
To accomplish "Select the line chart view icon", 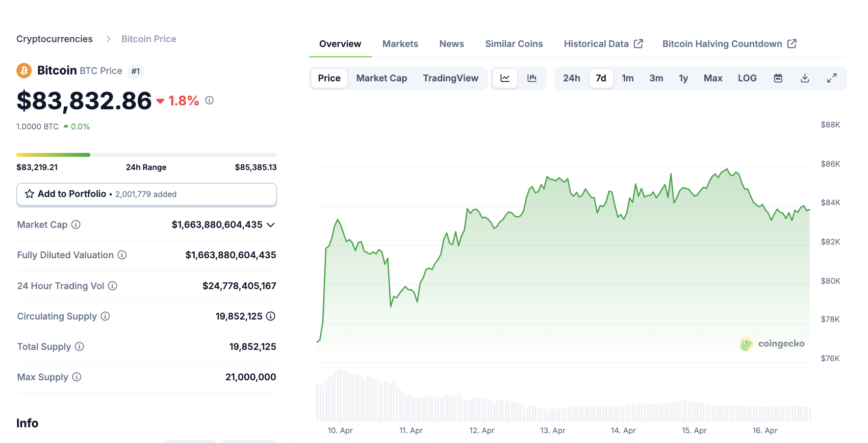I will [x=505, y=78].
